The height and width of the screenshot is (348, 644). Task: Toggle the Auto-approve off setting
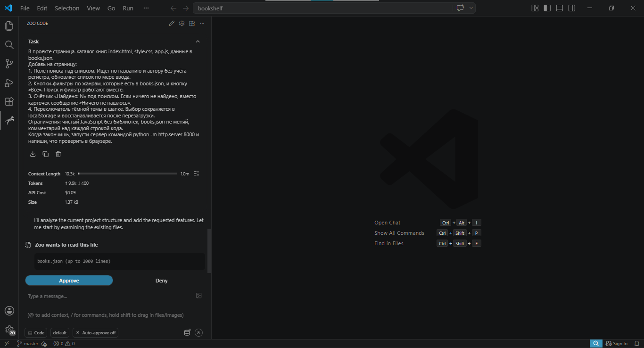pos(96,333)
